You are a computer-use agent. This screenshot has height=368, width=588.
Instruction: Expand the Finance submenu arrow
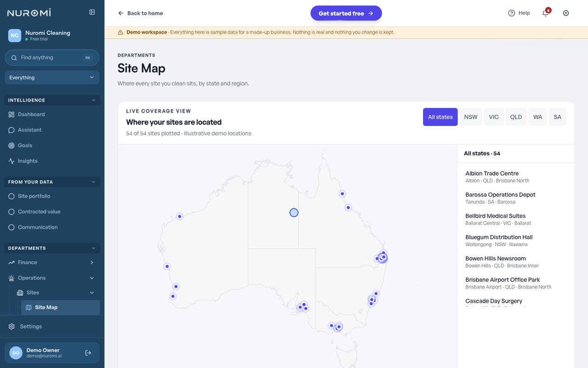pyautogui.click(x=92, y=262)
